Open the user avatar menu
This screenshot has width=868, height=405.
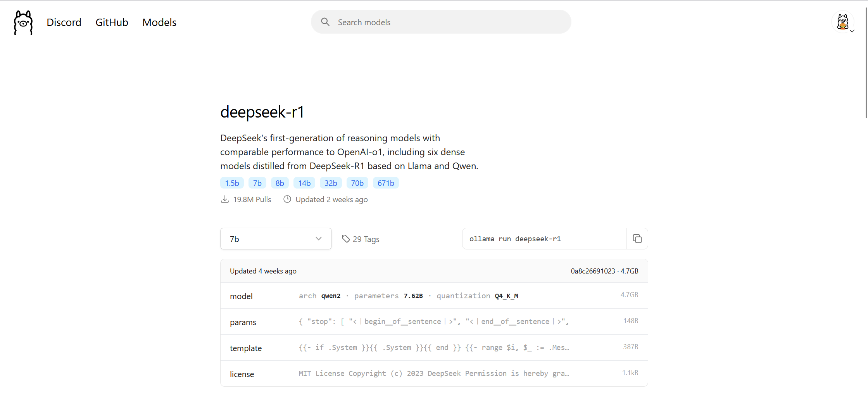(843, 22)
